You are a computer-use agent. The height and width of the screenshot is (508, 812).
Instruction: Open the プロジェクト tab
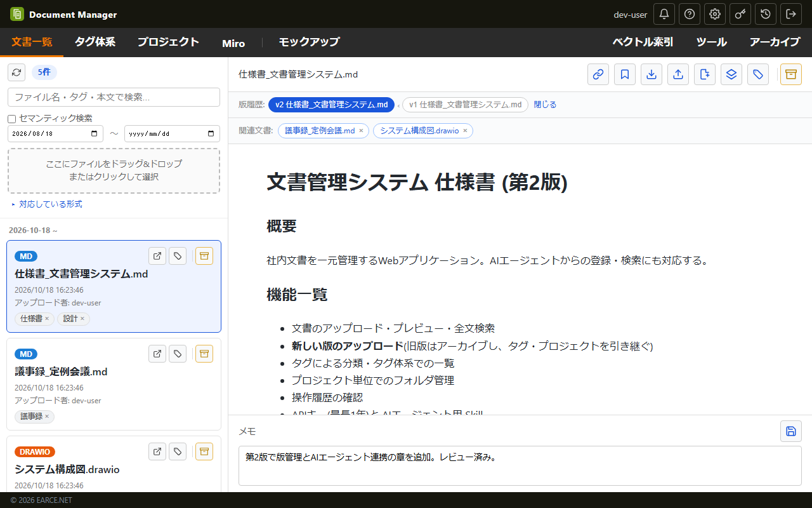(168, 42)
